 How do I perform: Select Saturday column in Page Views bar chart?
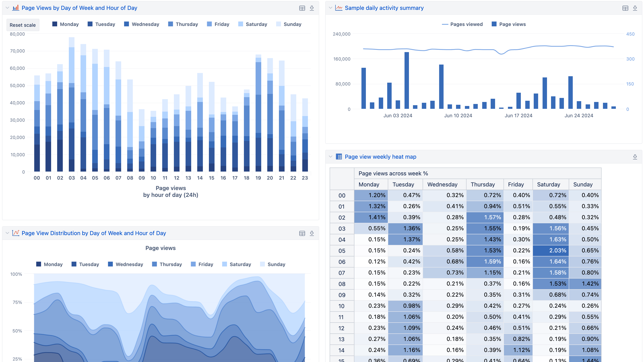[255, 24]
